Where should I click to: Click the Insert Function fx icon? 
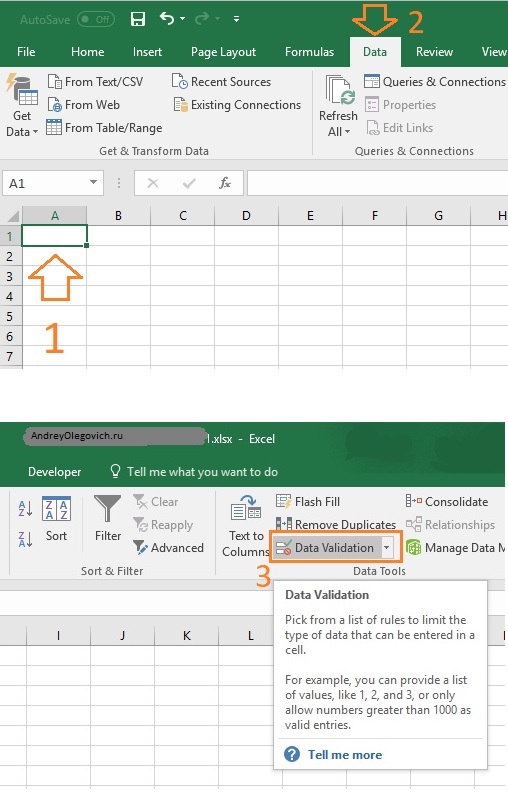click(225, 183)
